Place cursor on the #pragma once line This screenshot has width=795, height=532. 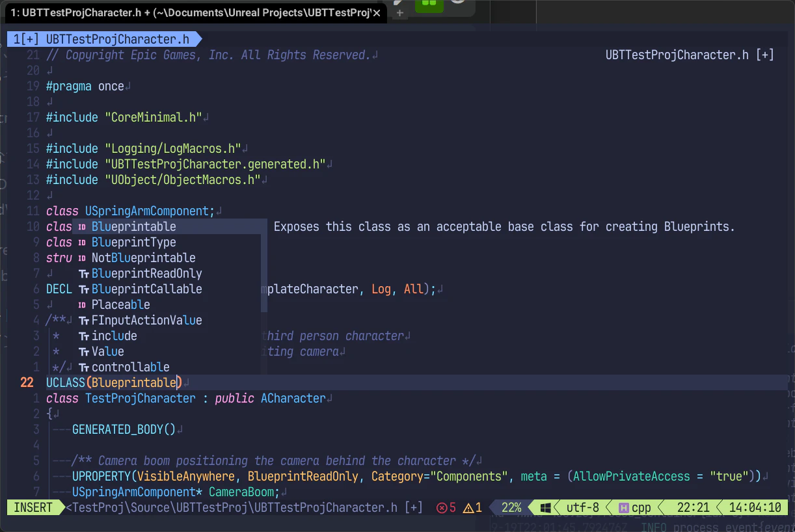click(x=85, y=86)
